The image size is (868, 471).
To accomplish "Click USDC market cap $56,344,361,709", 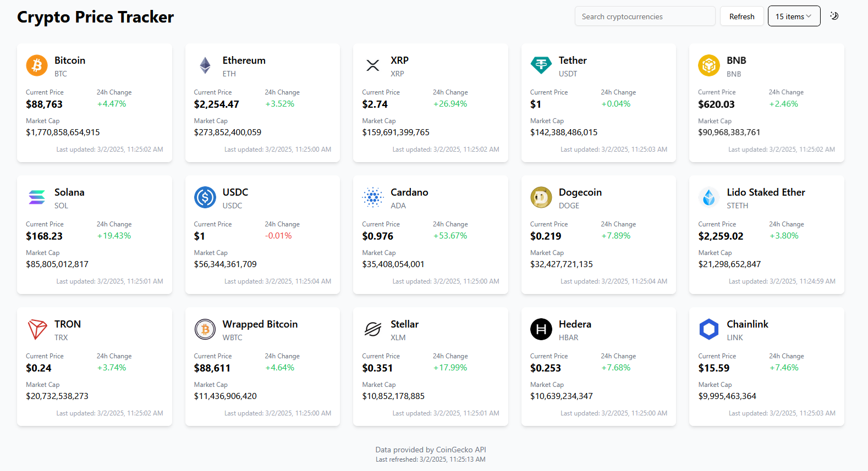I will (225, 264).
